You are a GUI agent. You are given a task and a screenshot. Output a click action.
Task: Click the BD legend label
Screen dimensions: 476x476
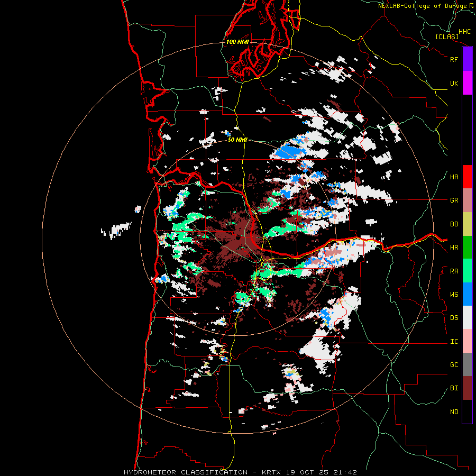point(454,224)
